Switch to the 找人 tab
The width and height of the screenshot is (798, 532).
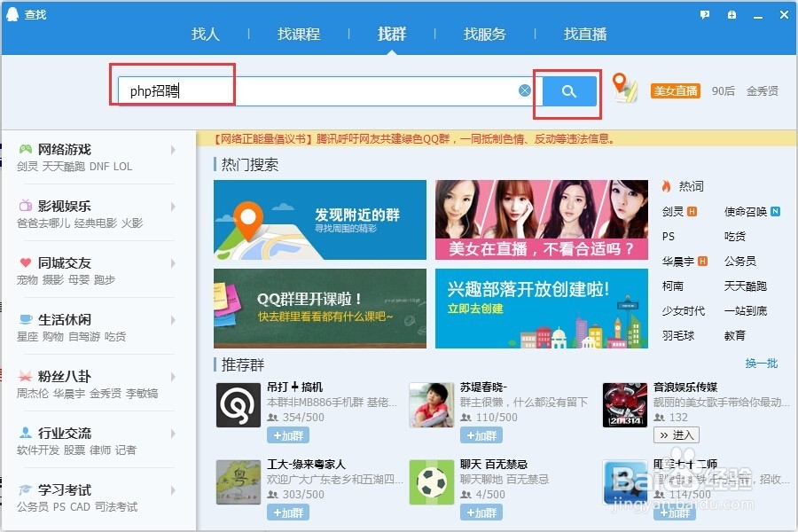(x=206, y=34)
